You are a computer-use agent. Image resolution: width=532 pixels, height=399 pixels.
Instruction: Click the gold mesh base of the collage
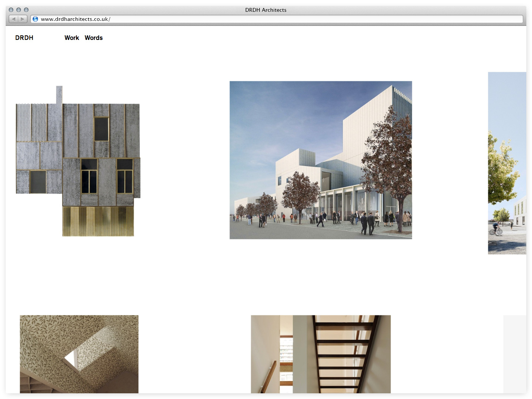[98, 222]
